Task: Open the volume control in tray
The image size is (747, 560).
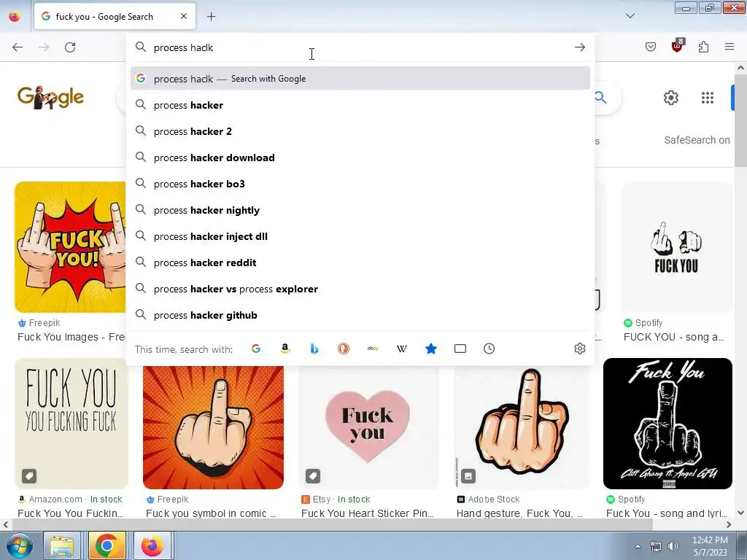Action: [x=673, y=546]
